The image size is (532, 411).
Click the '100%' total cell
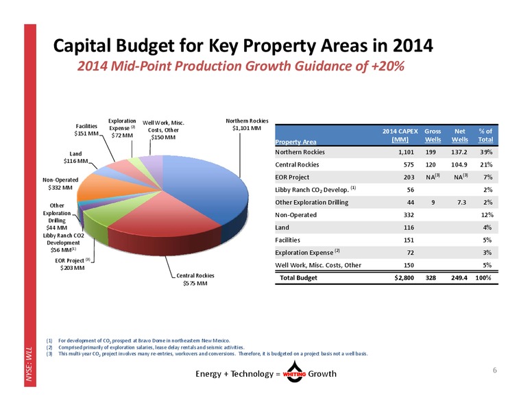(483, 277)
